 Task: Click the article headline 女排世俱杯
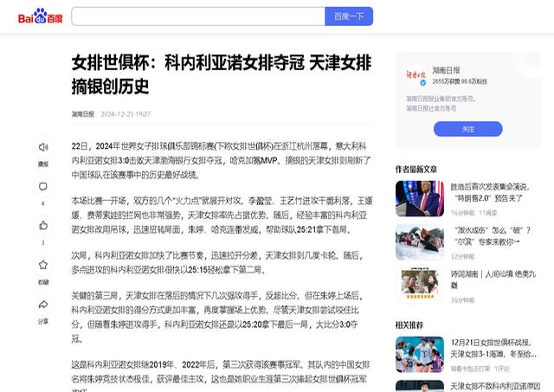tap(222, 74)
